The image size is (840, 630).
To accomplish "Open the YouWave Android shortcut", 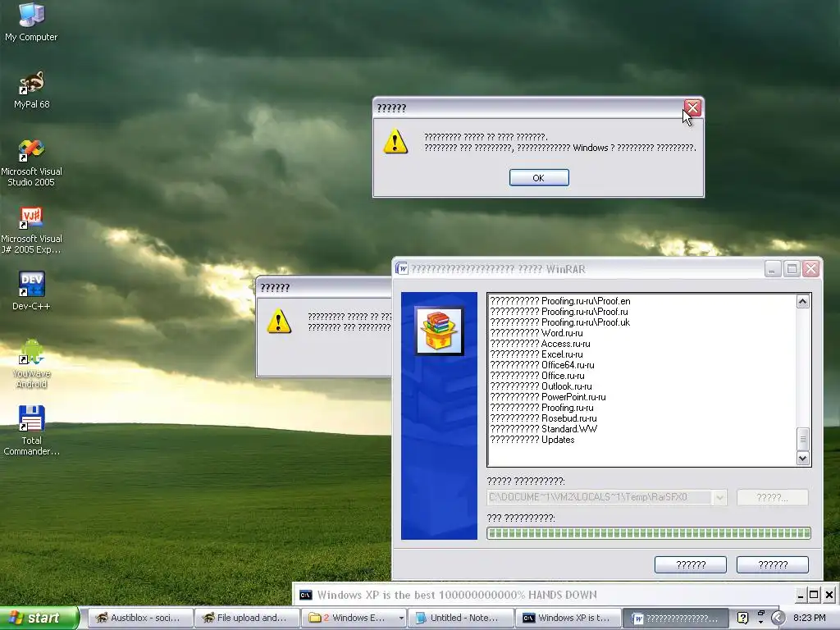I will 31,363.
